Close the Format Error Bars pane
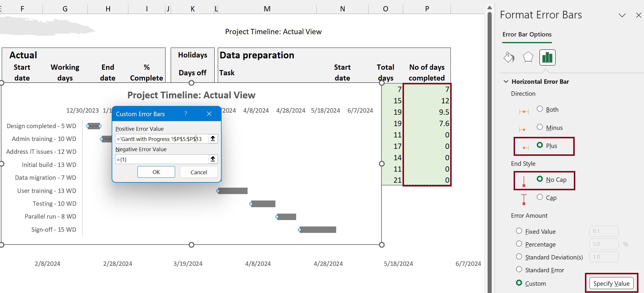644x293 pixels. (x=638, y=15)
